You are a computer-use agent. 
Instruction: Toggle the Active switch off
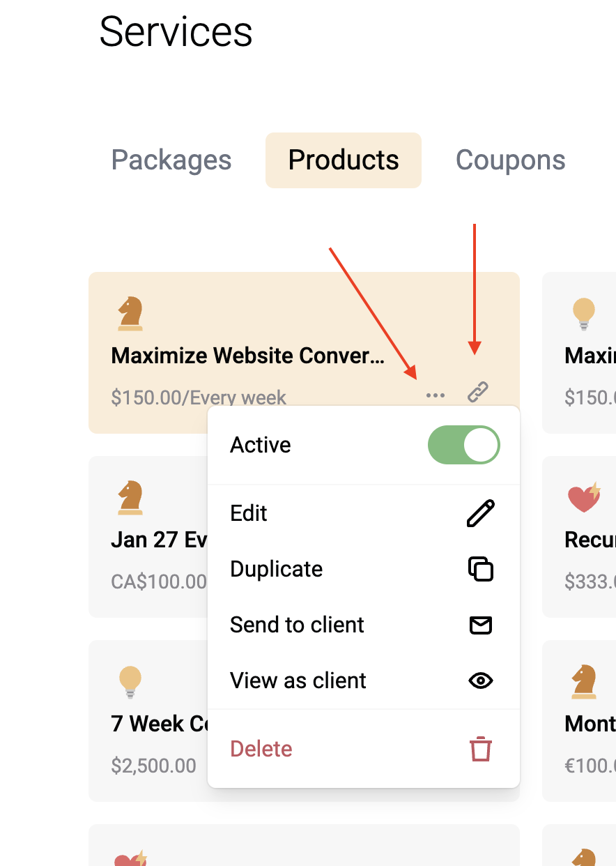click(464, 445)
